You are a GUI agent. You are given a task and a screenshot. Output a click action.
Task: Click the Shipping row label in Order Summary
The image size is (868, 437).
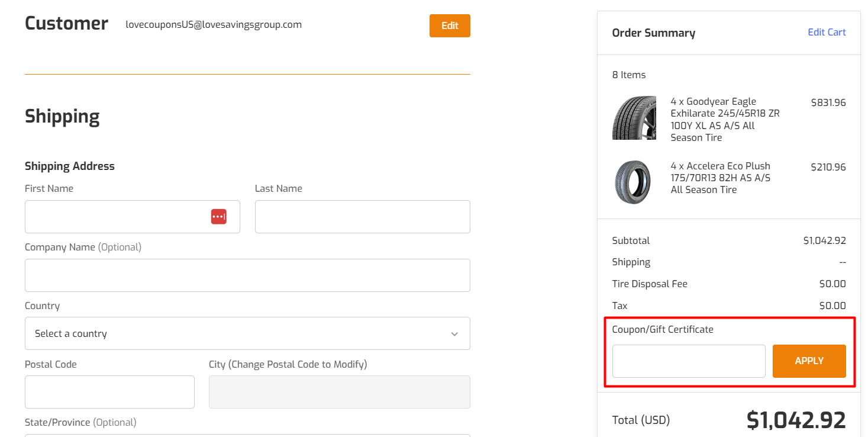pos(631,262)
